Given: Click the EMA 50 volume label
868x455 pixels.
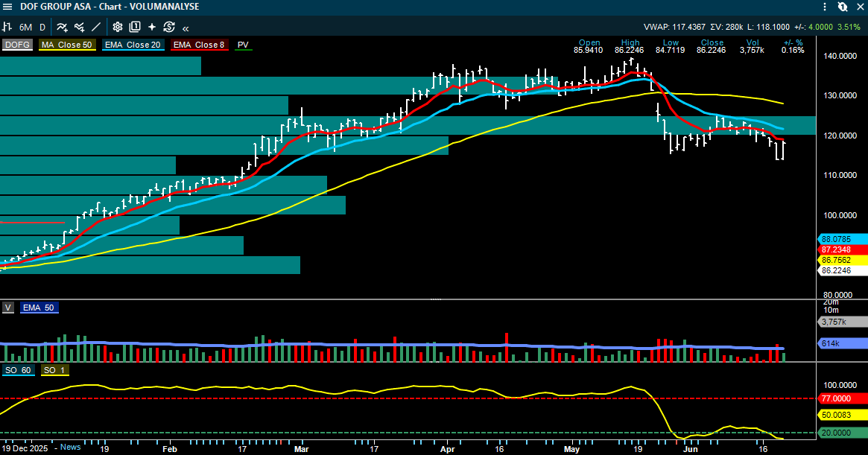Looking at the screenshot, I should (x=39, y=308).
